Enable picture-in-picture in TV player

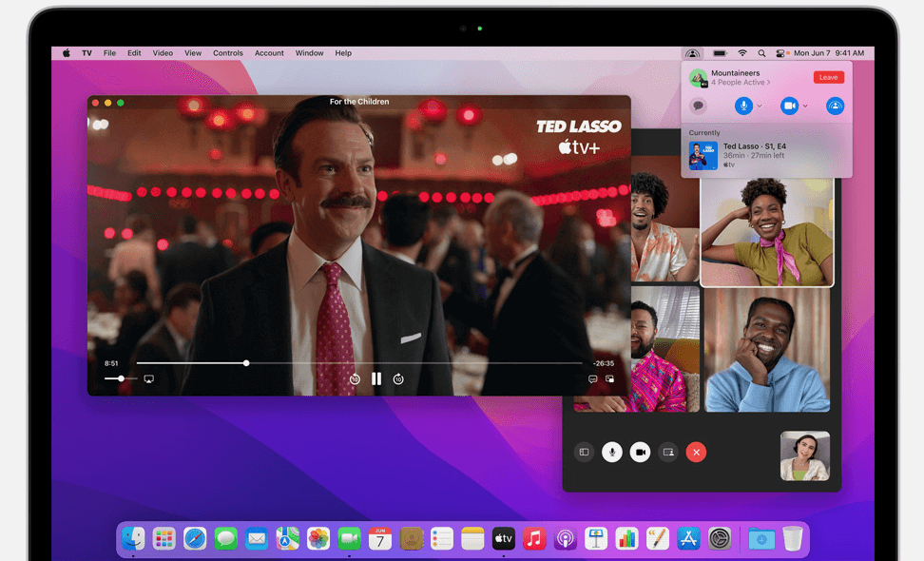[610, 379]
